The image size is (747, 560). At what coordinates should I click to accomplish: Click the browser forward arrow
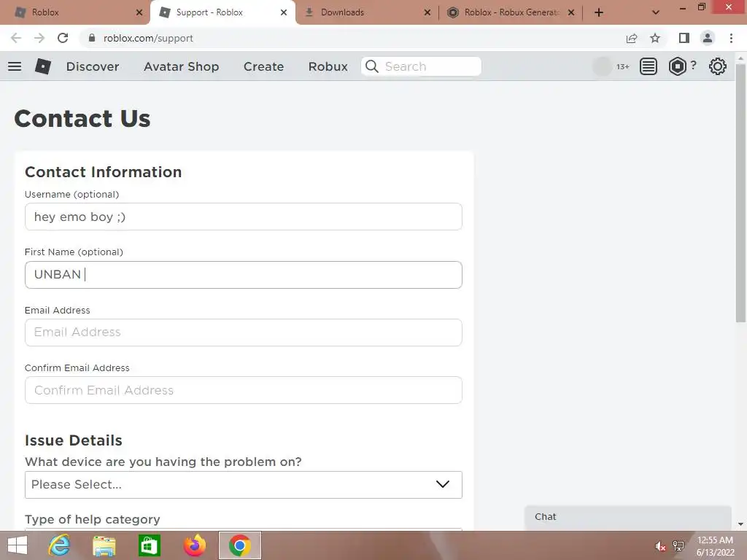(x=39, y=38)
